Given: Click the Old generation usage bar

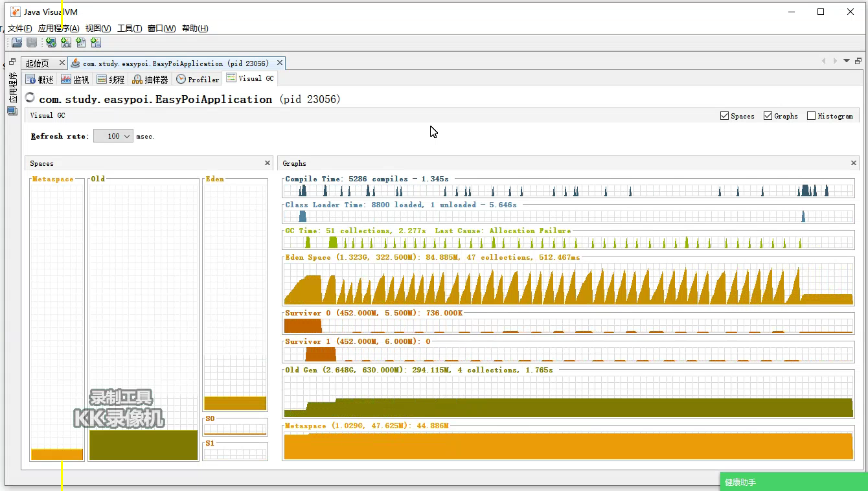Looking at the screenshot, I should coord(143,445).
